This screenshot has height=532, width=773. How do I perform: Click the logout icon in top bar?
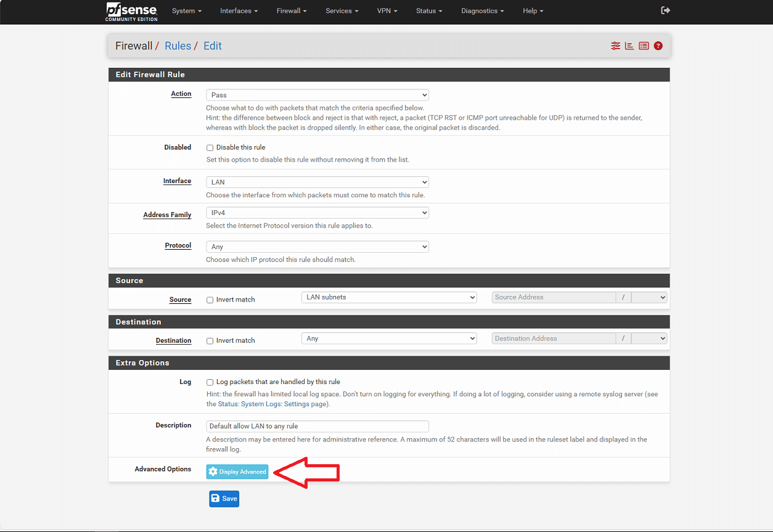point(665,10)
